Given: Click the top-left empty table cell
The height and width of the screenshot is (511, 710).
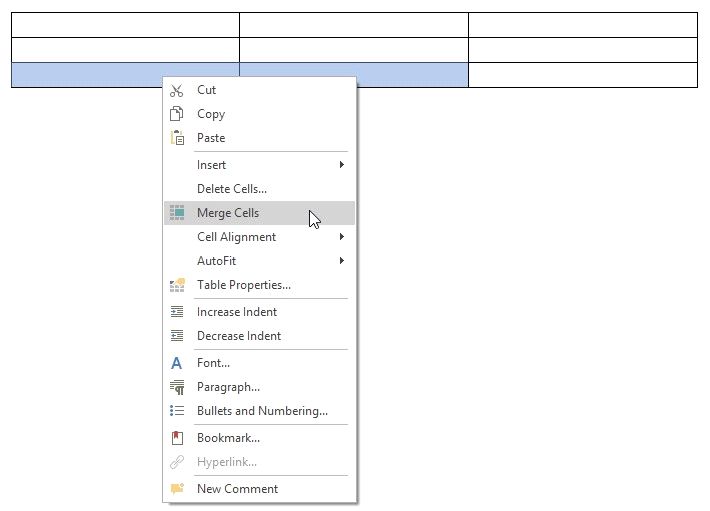Looking at the screenshot, I should (125, 25).
